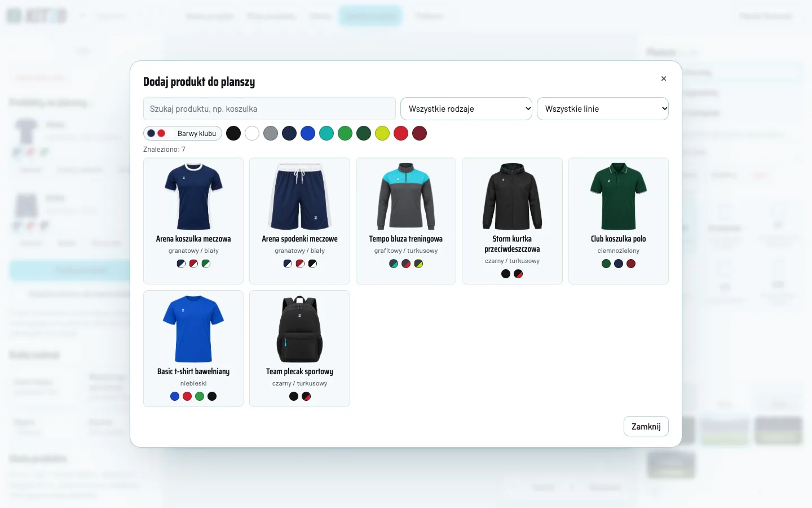Select the Arena spodenki meczowe shorts image
This screenshot has height=508, width=812.
click(x=299, y=196)
